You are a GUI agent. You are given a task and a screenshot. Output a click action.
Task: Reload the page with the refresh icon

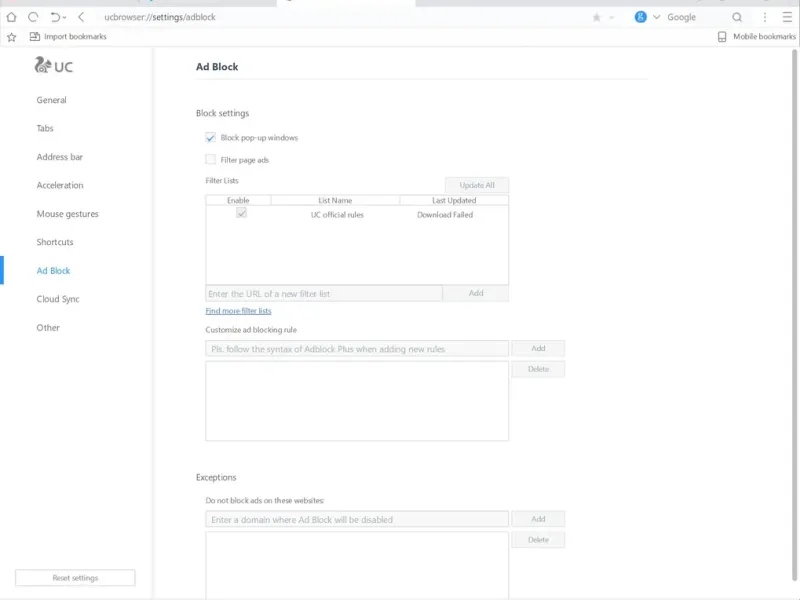point(33,17)
